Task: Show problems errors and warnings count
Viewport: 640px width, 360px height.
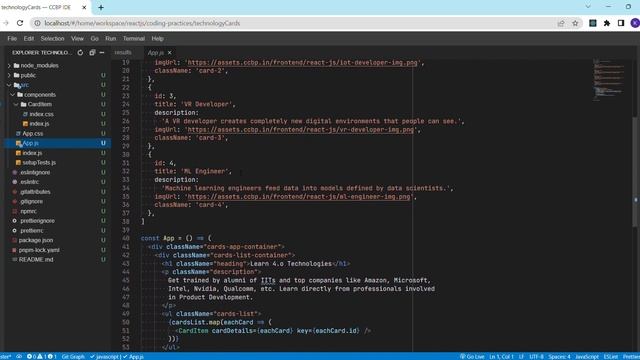Action: tap(42, 356)
